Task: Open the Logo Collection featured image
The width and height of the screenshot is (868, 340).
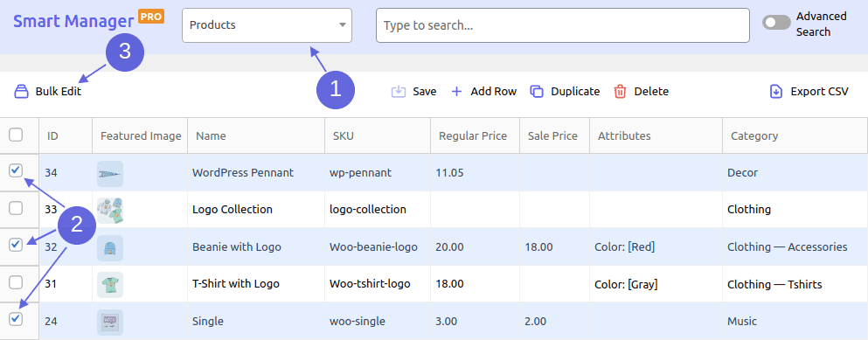Action: [x=109, y=211]
